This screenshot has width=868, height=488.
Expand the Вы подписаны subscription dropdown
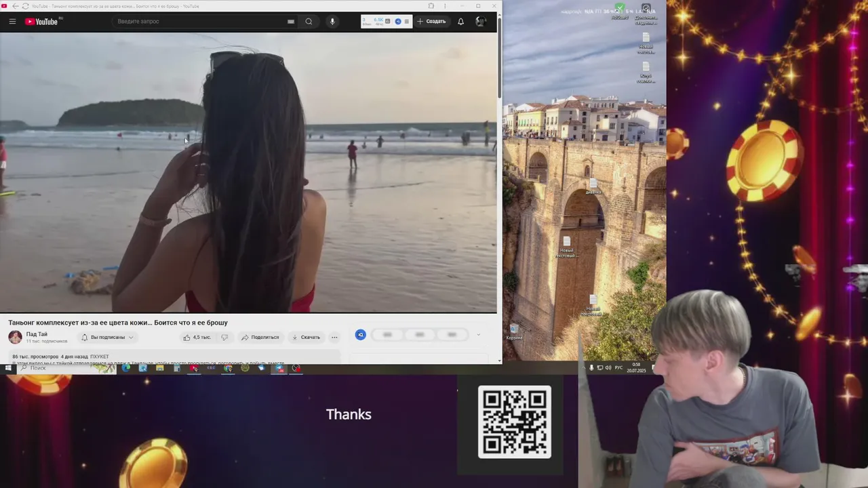(x=107, y=337)
